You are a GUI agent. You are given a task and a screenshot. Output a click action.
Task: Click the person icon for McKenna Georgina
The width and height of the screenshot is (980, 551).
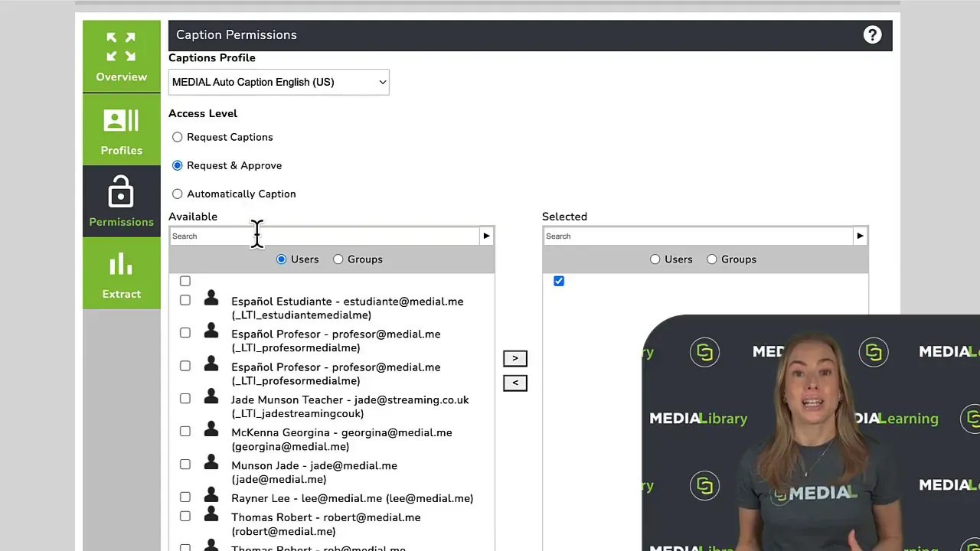point(211,429)
